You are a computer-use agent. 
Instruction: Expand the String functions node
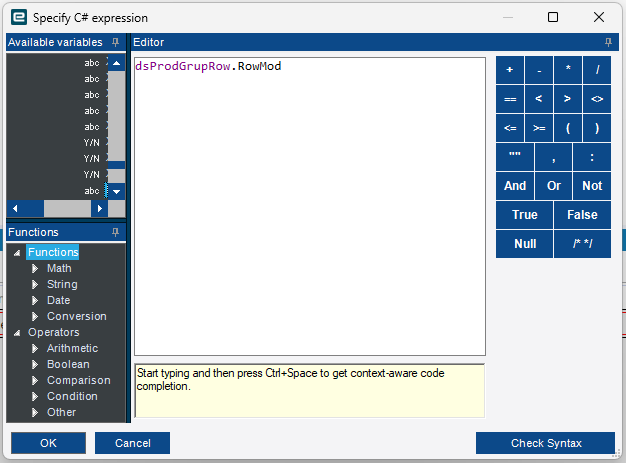[x=35, y=285]
